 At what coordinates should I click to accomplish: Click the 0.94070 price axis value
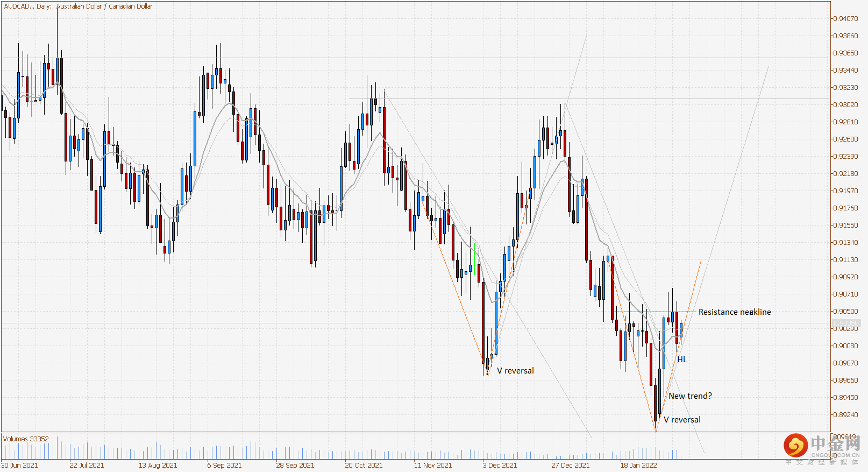(845, 19)
